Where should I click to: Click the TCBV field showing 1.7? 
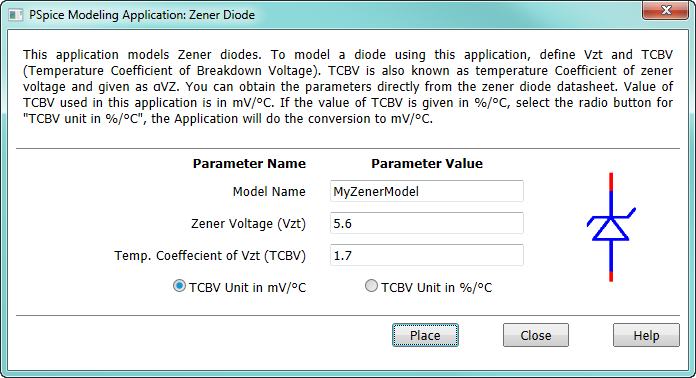point(427,255)
